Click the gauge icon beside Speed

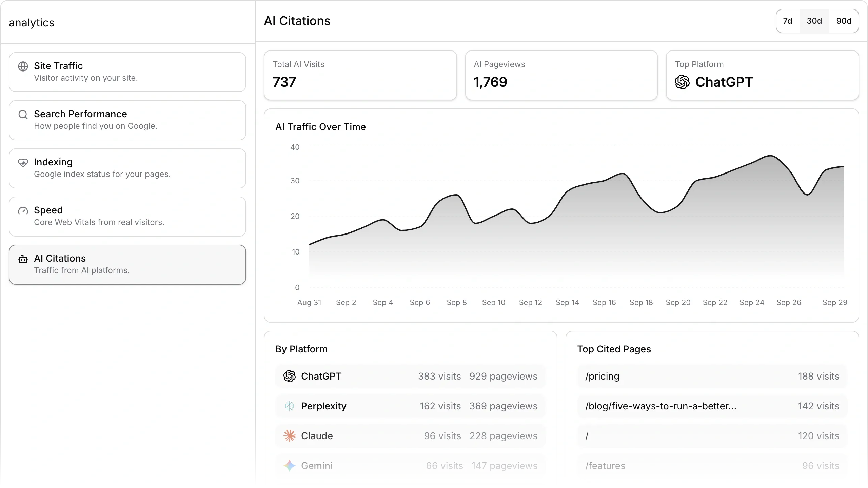23,211
